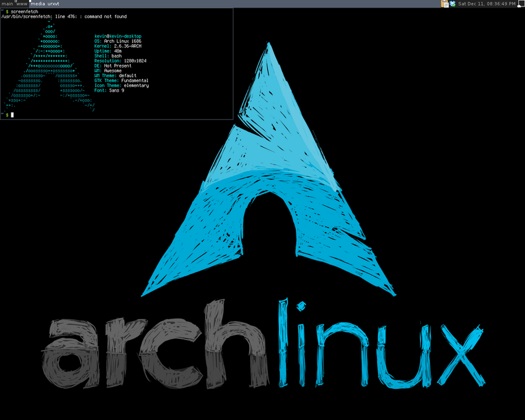Click the layout indicator icon in the top bar
Screen dimensions: 525x420
(x=521, y=3)
